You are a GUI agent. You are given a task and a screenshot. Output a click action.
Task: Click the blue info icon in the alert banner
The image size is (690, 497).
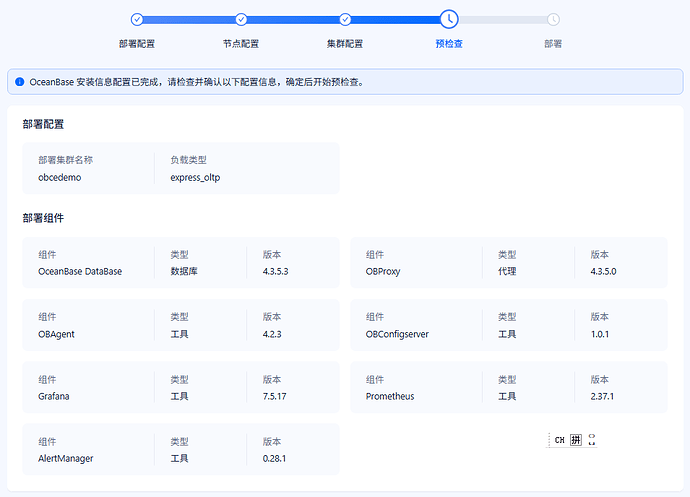(19, 82)
